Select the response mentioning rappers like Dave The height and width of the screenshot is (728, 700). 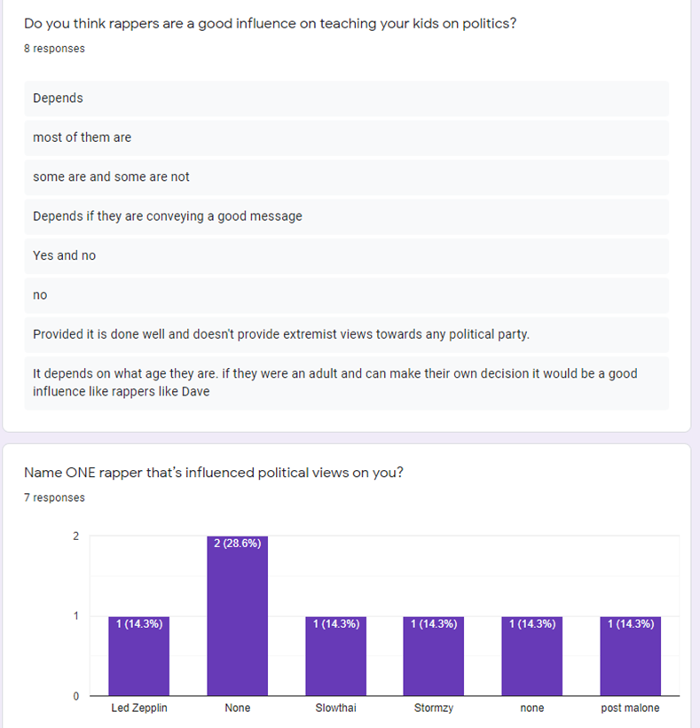[347, 383]
